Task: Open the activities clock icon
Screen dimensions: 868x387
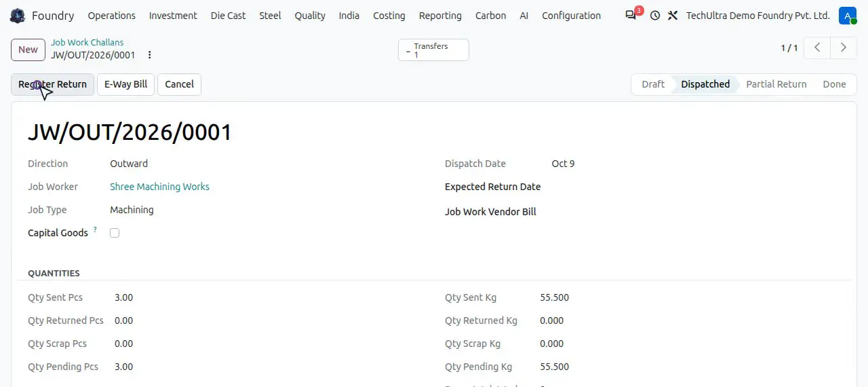Action: tap(655, 16)
